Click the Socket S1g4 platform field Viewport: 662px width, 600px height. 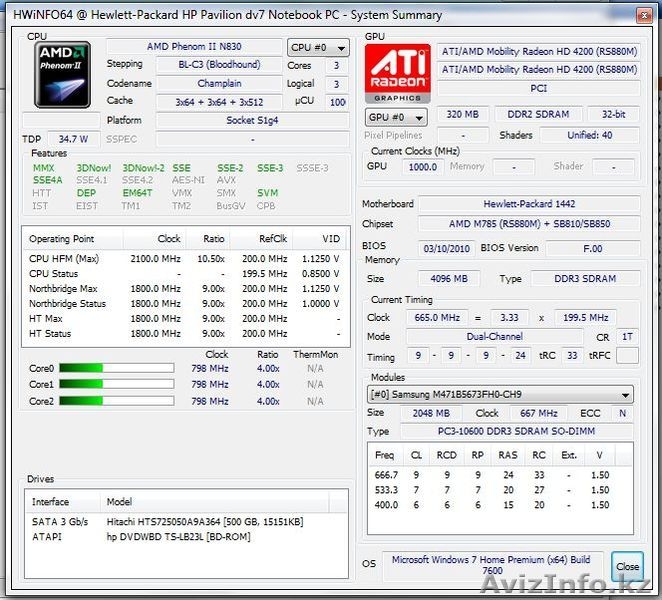(252, 120)
